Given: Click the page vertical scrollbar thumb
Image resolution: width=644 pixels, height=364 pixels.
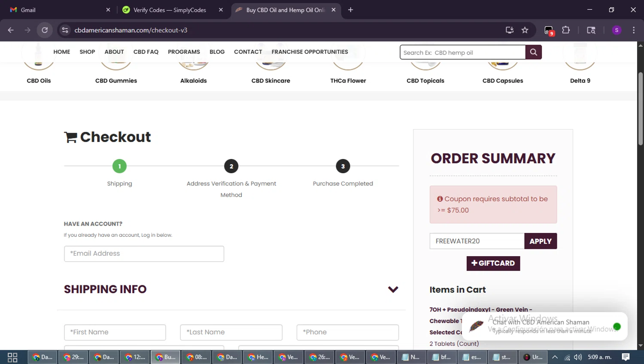Looking at the screenshot, I should click(641, 108).
